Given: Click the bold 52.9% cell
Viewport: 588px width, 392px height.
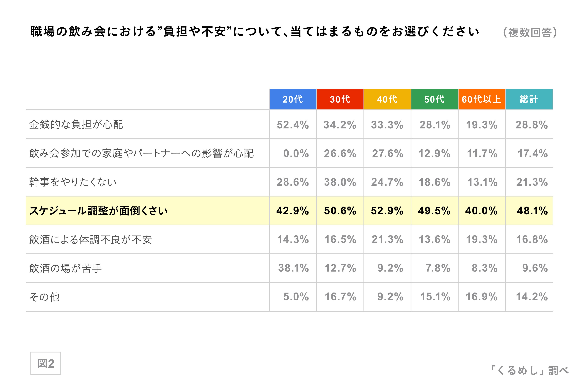Looking at the screenshot, I should [387, 211].
